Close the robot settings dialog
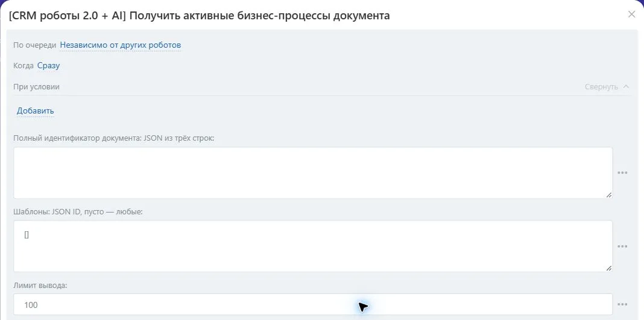Image resolution: width=644 pixels, height=320 pixels. tap(632, 14)
